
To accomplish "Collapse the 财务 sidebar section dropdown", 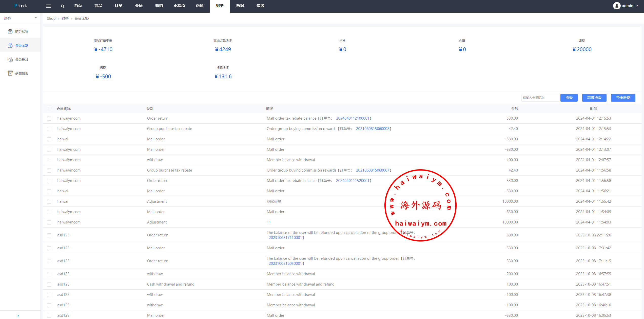I will click(36, 18).
